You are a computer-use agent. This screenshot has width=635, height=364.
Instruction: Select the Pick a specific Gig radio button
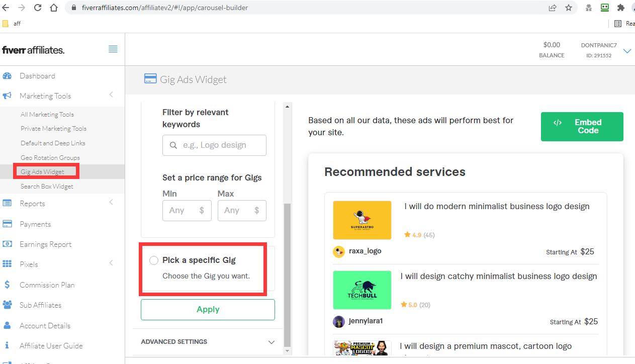154,260
